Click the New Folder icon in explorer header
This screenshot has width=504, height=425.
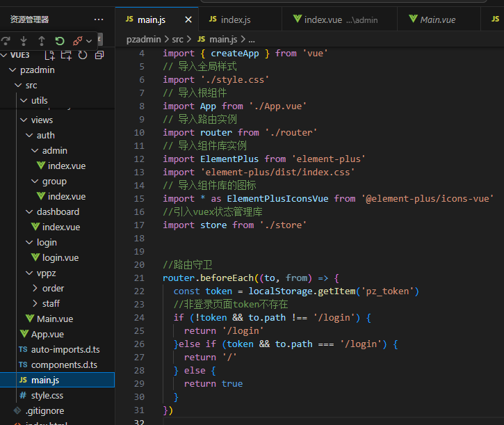(x=66, y=55)
